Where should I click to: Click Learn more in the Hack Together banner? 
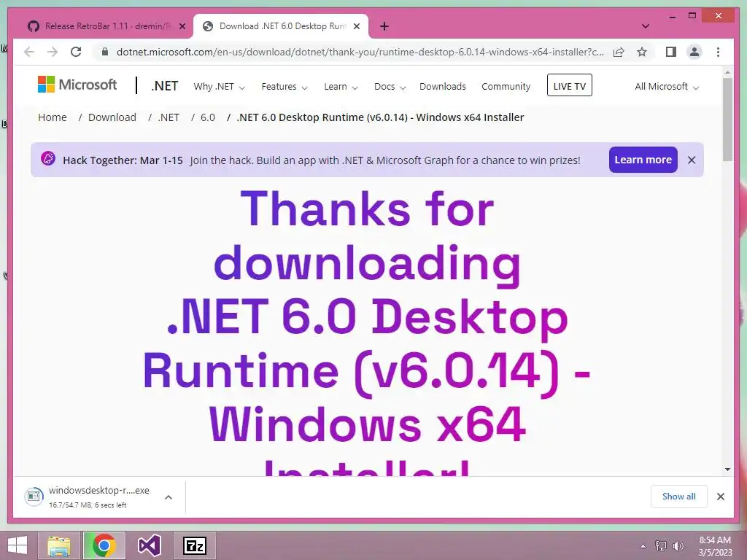click(x=643, y=160)
